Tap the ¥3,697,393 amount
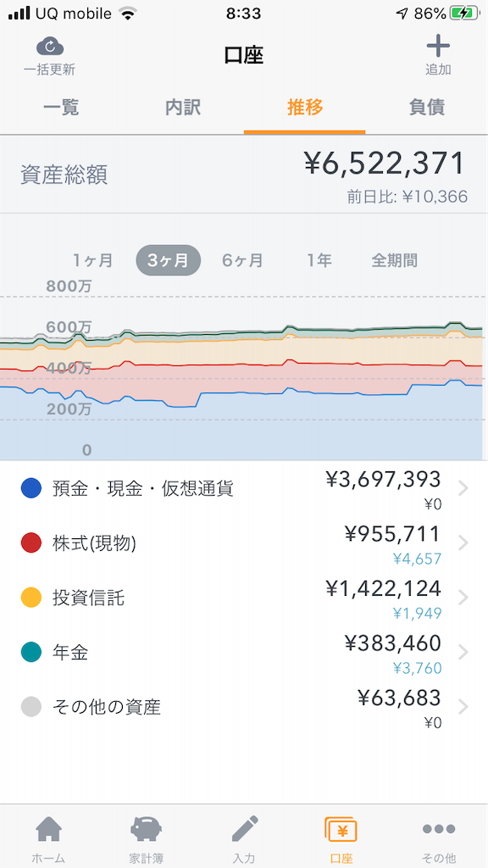This screenshot has height=868, width=488. (x=384, y=480)
